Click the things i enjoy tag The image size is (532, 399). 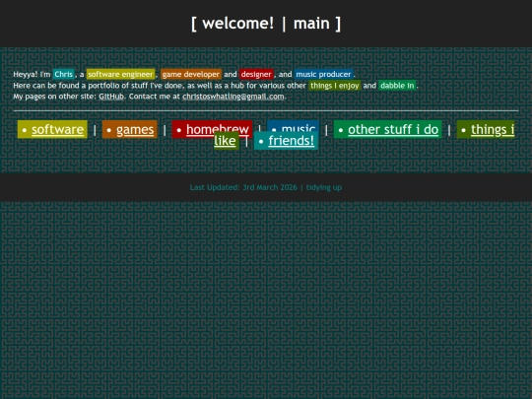[x=335, y=86]
